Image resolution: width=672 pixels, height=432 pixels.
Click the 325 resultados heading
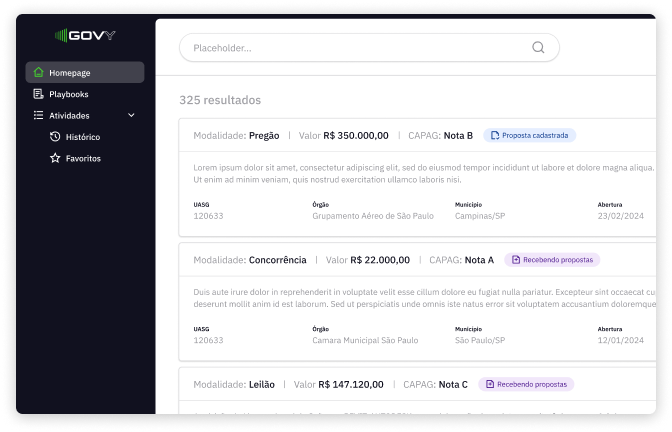pyautogui.click(x=220, y=100)
